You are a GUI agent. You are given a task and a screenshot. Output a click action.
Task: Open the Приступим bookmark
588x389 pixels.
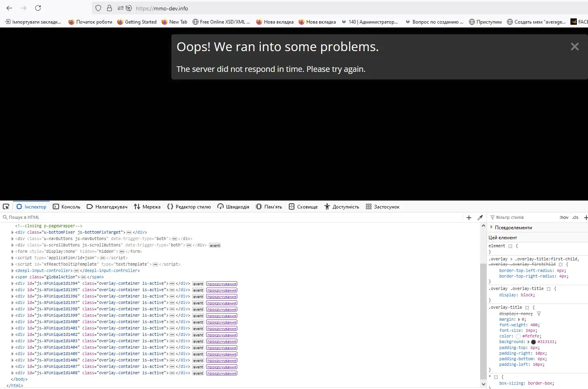(x=485, y=22)
